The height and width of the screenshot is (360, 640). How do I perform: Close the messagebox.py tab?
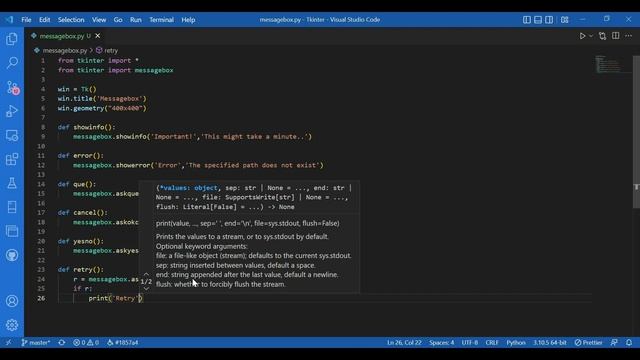[x=98, y=36]
